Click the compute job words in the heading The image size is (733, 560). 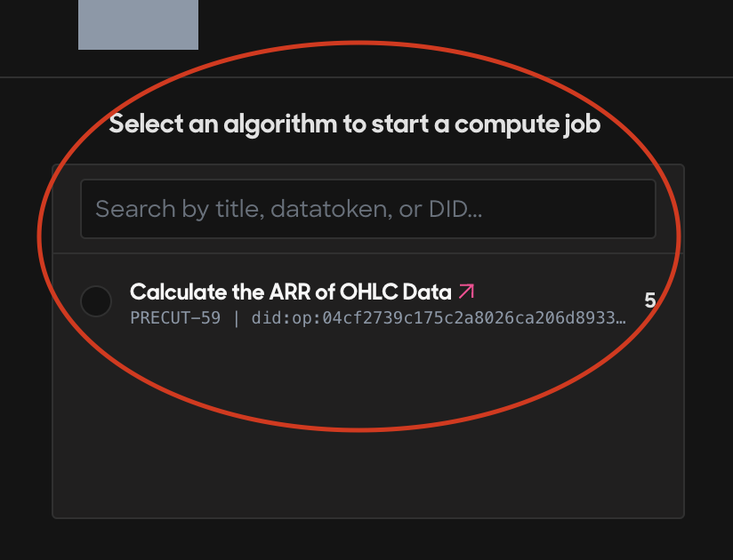tap(528, 124)
